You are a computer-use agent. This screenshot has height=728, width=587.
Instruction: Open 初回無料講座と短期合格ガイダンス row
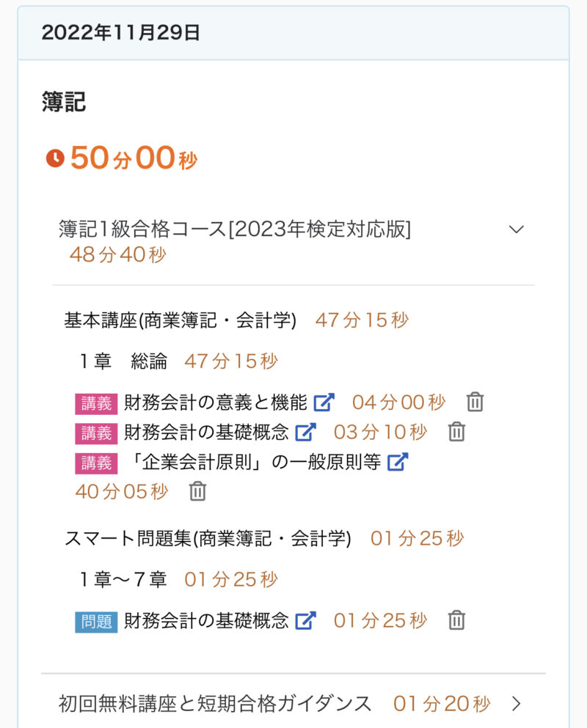click(215, 704)
